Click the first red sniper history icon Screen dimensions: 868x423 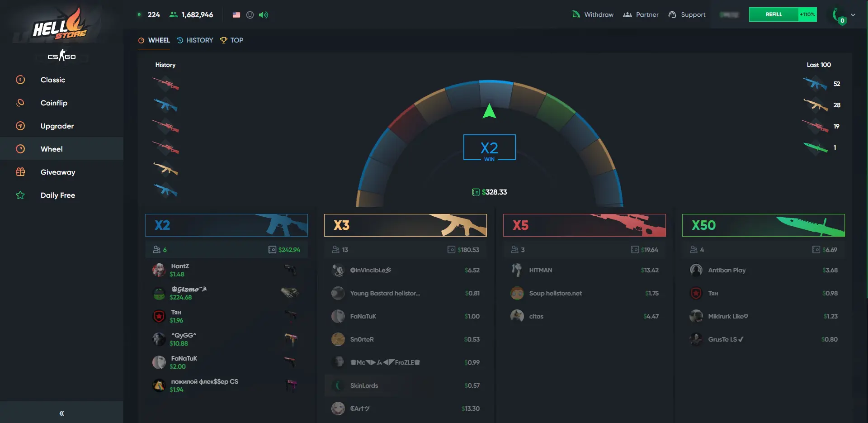point(166,84)
